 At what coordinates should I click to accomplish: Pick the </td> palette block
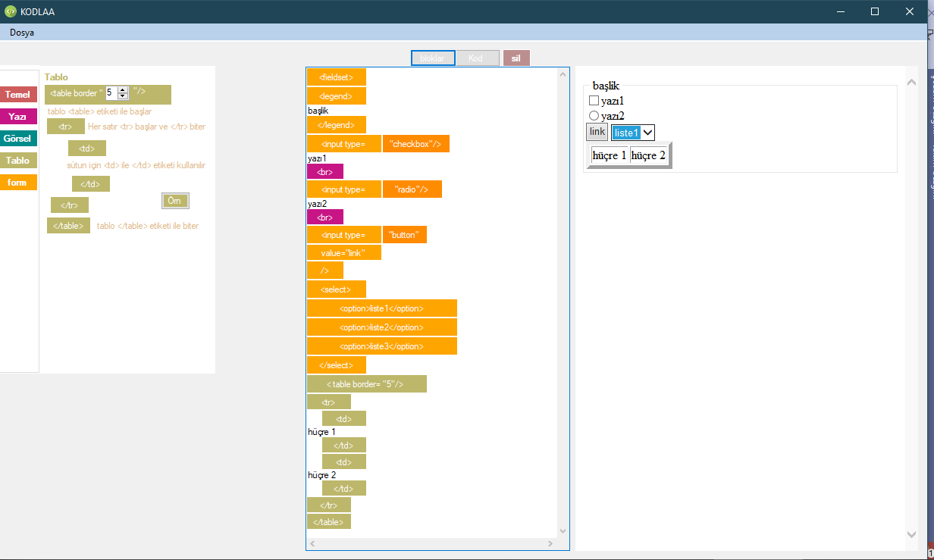91,184
